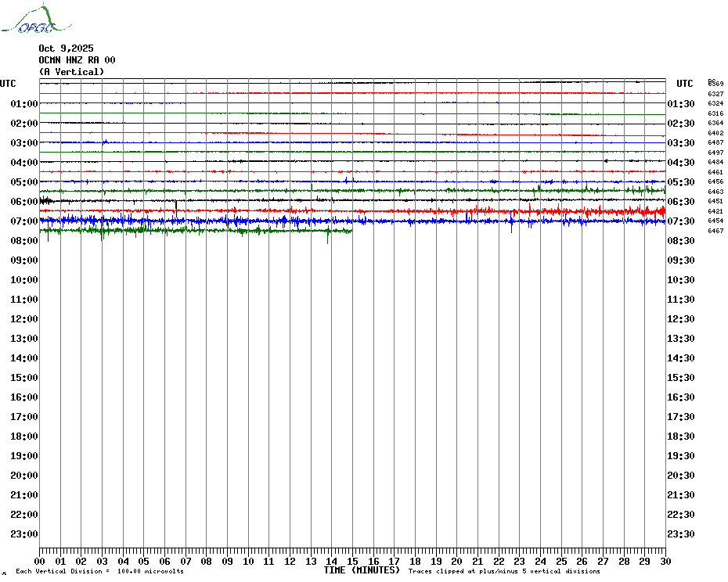Click the 10:00 hour label

click(24, 280)
